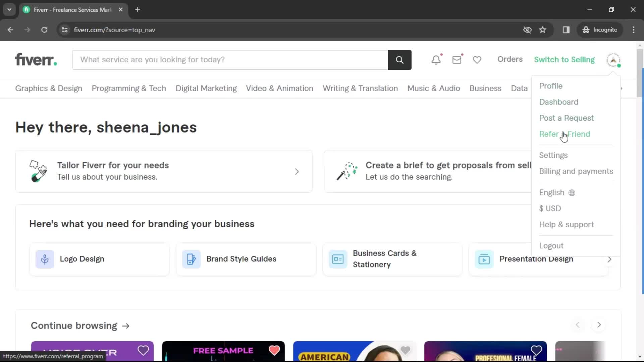
Task: Toggle Switch to Selling mode
Action: pyautogui.click(x=564, y=59)
